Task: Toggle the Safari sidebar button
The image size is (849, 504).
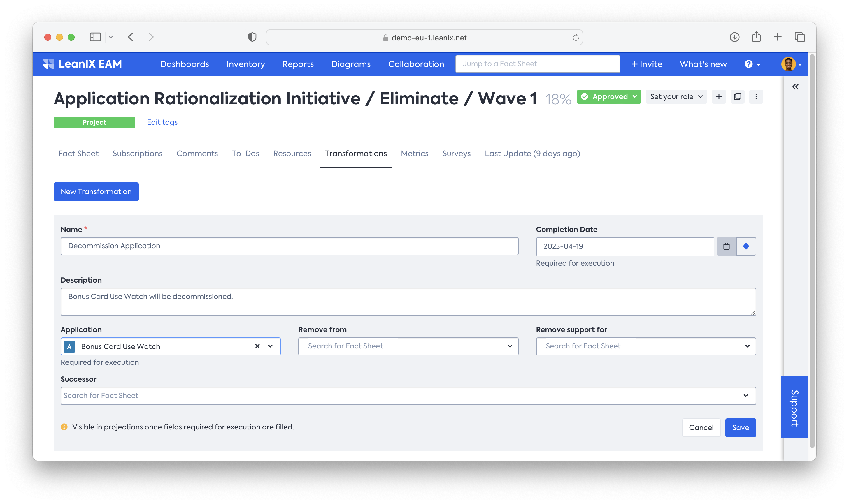Action: 95,37
